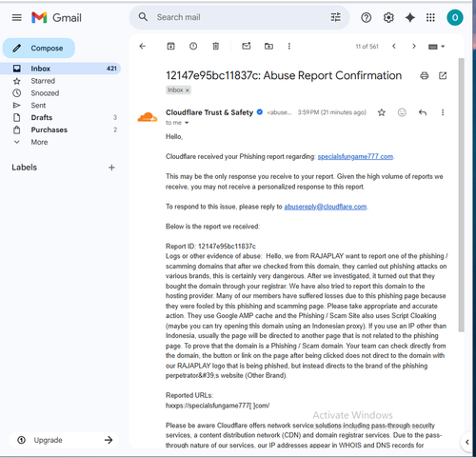Open the Sent folder

tap(38, 106)
